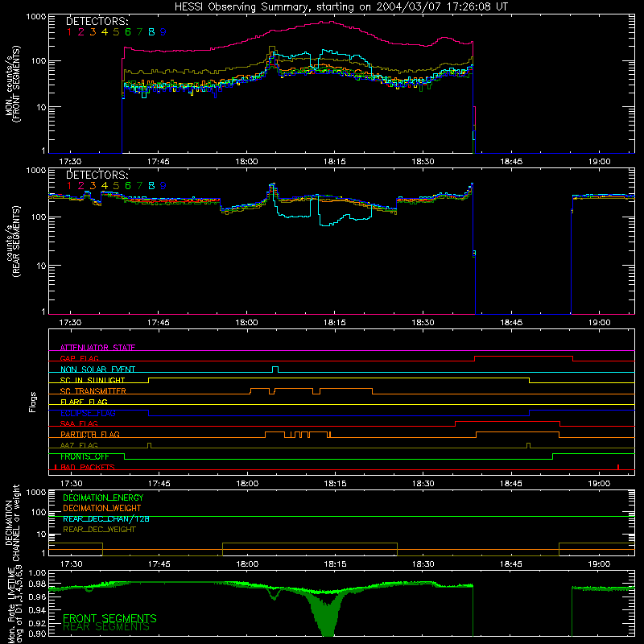Click the ATTENUATOR_STATE flag label
This screenshot has height=644, width=644.
tap(97, 348)
